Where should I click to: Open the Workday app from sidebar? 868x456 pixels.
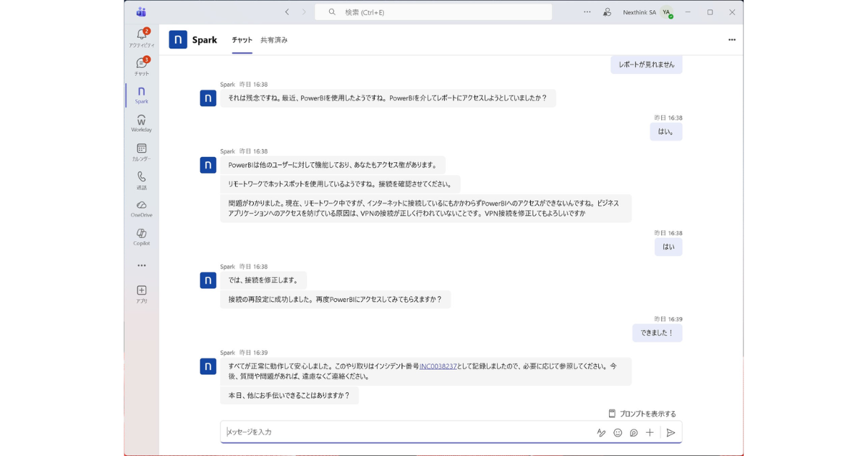(x=142, y=122)
